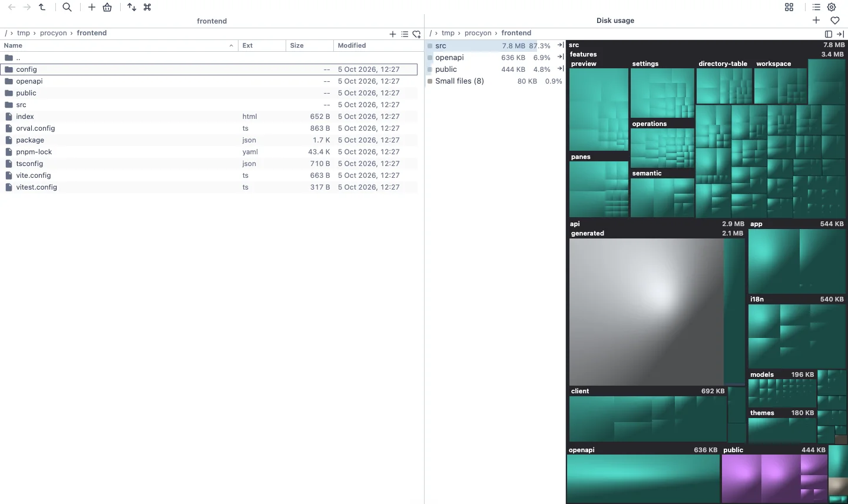Open the settings gear icon
Viewport: 848px width, 504px height.
[x=832, y=7]
